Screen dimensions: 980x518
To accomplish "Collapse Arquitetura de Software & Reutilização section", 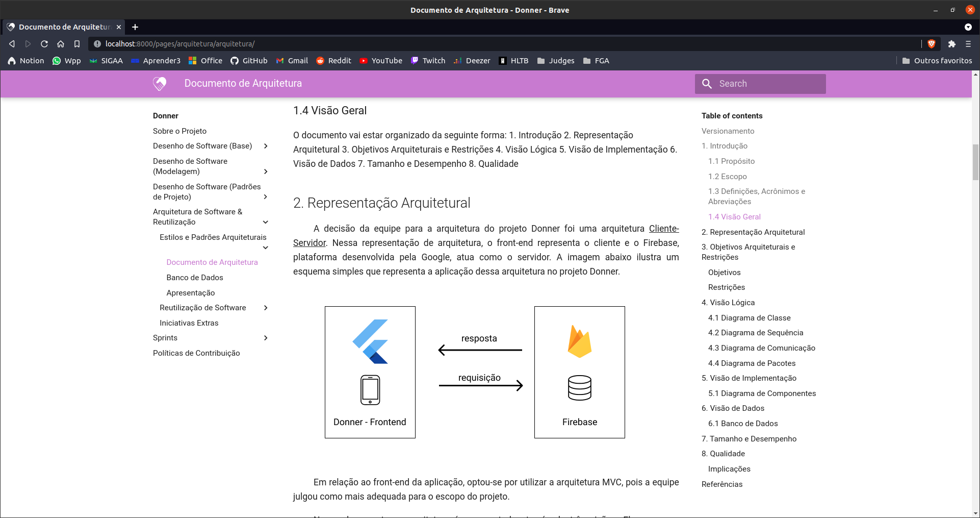I will tap(266, 222).
